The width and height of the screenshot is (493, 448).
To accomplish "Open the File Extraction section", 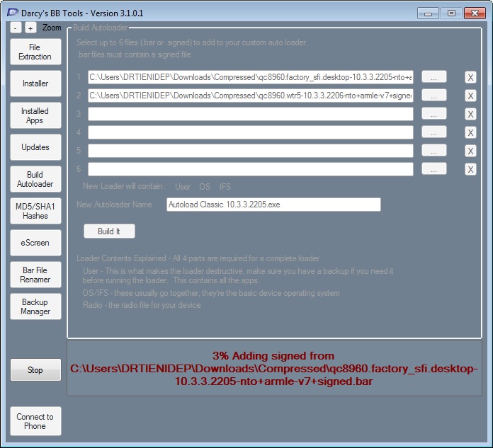I will (35, 52).
